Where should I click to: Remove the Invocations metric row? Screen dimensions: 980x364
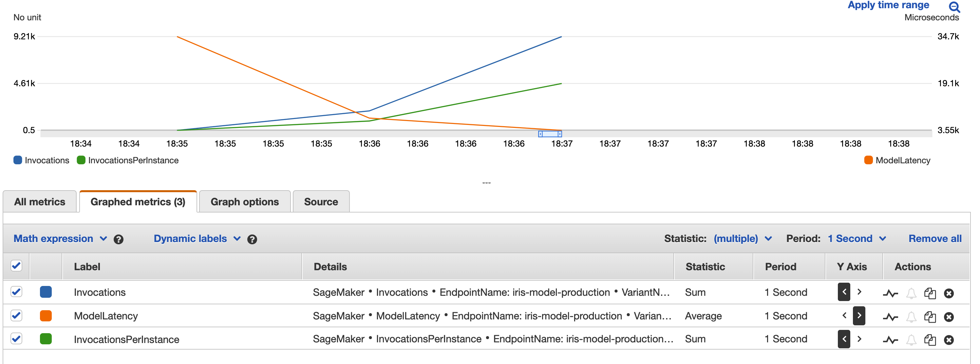tap(949, 293)
